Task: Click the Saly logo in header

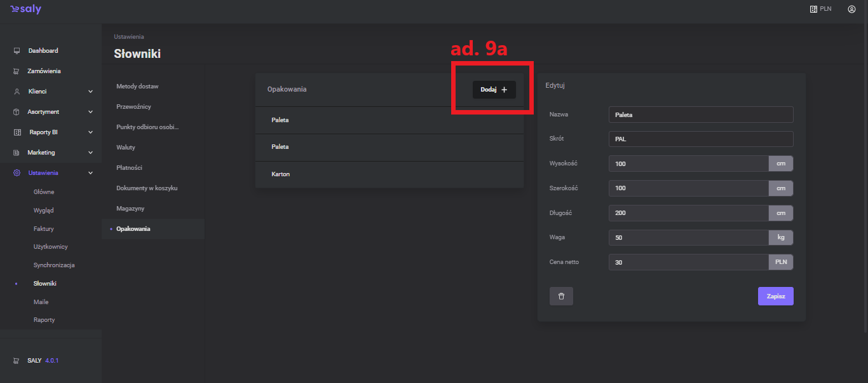Action: [x=25, y=10]
